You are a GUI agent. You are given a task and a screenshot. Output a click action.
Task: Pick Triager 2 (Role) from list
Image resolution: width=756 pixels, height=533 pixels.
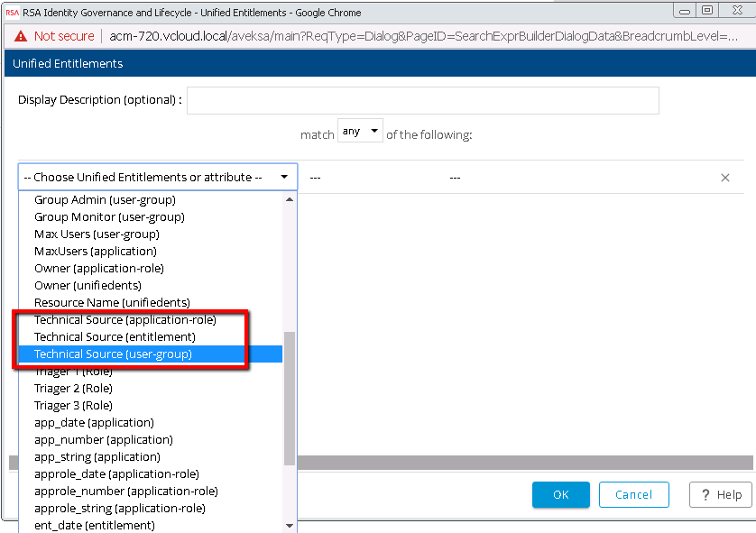73,389
